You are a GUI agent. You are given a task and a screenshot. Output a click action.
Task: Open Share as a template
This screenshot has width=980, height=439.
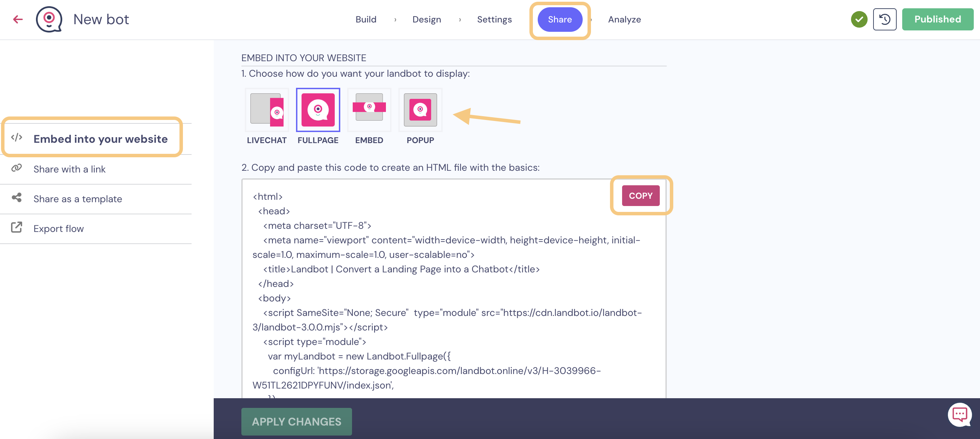point(96,198)
